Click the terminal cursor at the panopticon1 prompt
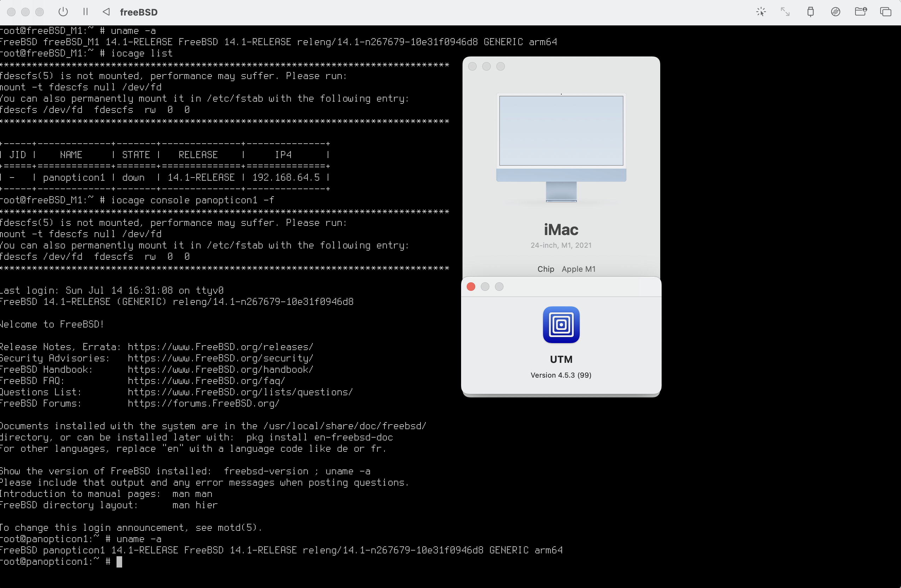901x588 pixels. (x=119, y=562)
